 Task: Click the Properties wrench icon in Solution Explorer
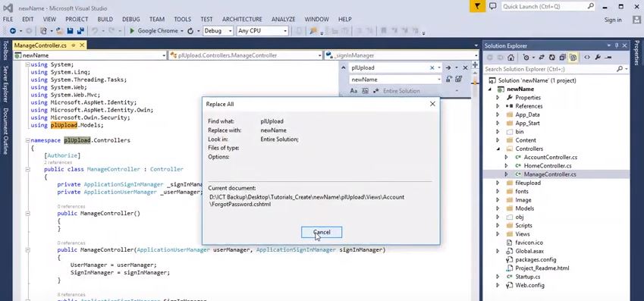point(598,58)
